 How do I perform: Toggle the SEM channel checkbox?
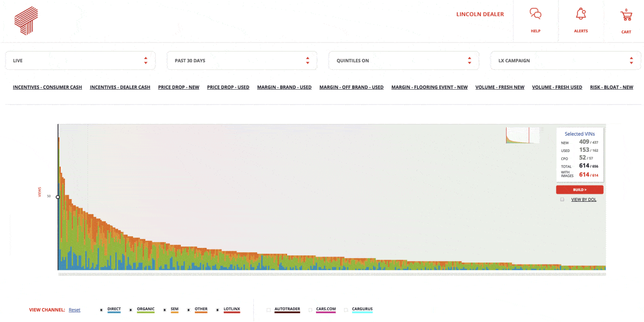pyautogui.click(x=165, y=310)
